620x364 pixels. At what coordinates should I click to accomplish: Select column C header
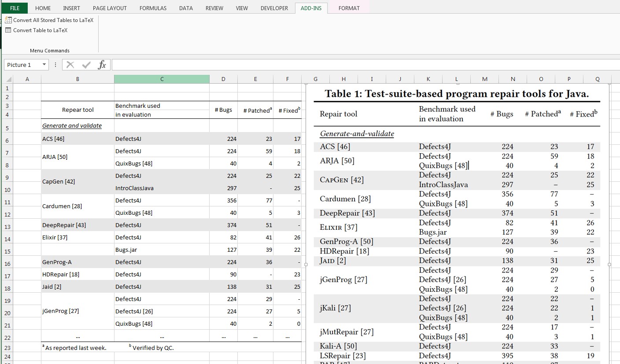162,79
